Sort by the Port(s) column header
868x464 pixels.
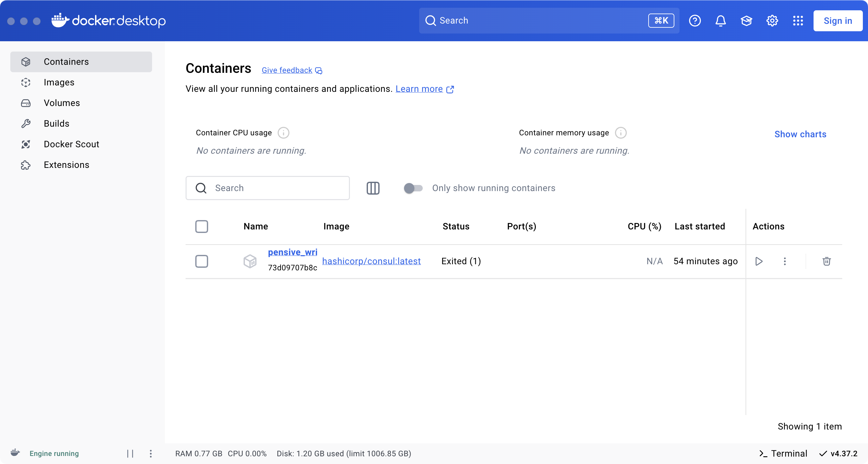coord(522,227)
